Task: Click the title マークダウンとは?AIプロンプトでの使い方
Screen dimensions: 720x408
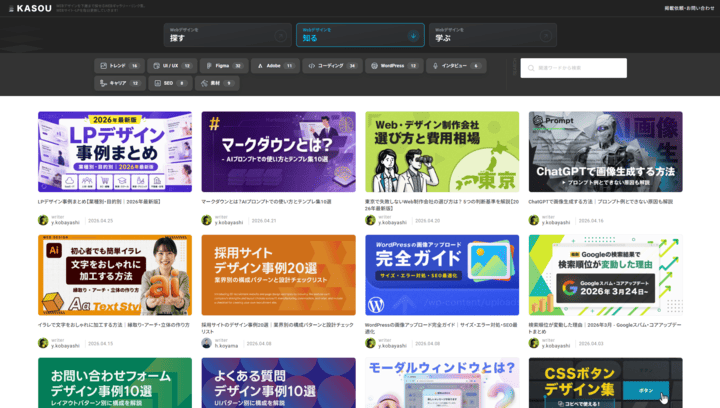Action: click(266, 201)
